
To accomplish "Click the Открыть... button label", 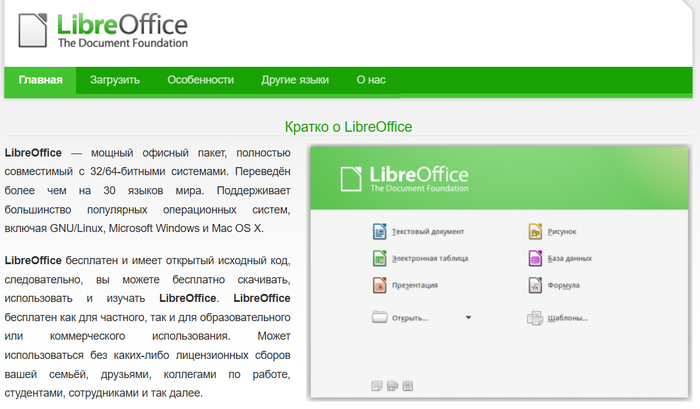I will click(x=410, y=318).
